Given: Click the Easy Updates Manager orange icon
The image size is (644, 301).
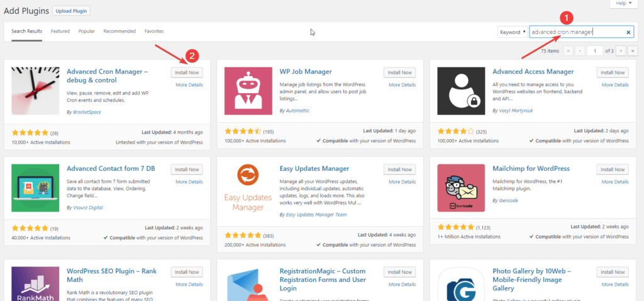Looking at the screenshot, I should pos(248,188).
